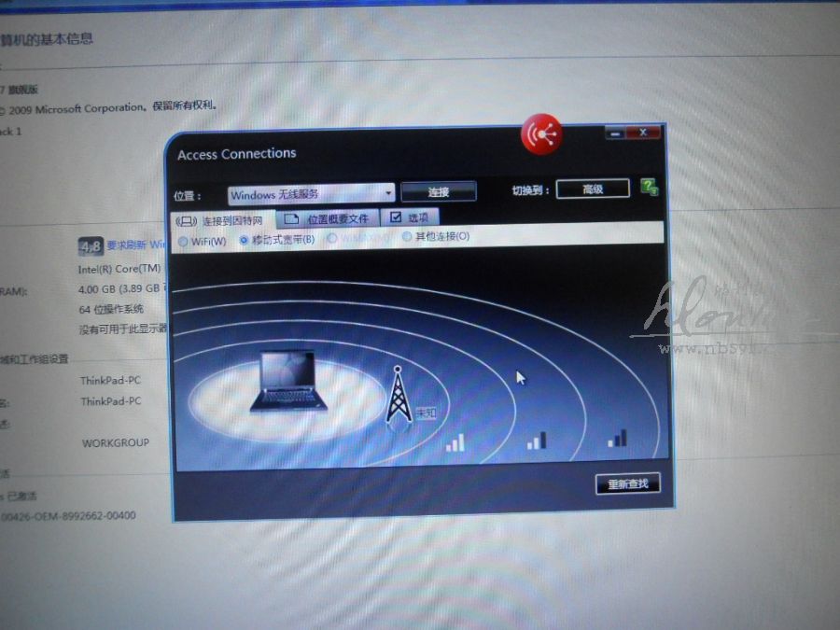Open the 位置概要文件 tab
The height and width of the screenshot is (630, 840).
pos(328,219)
